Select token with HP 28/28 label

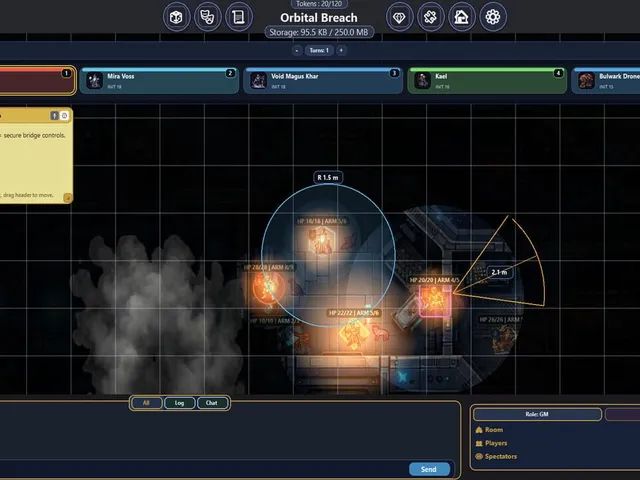click(268, 287)
